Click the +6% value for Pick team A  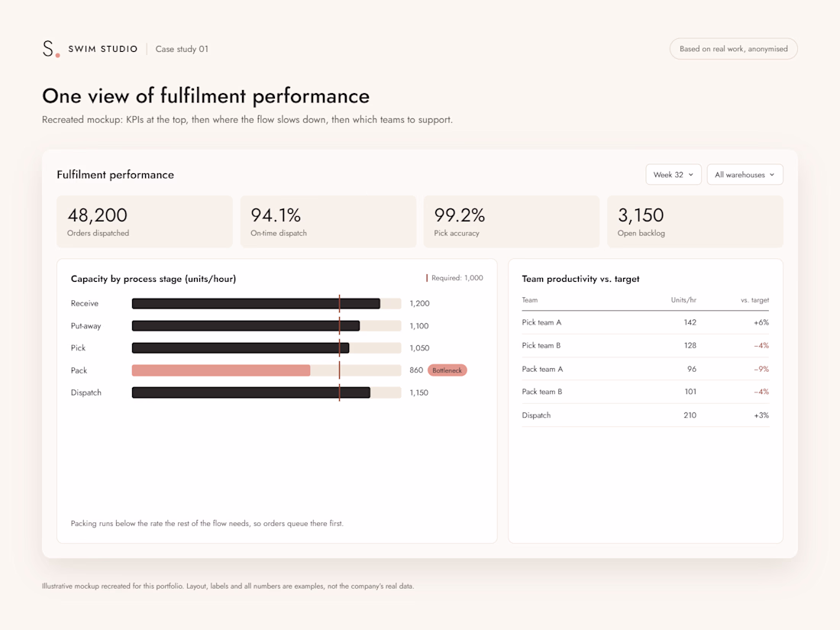tap(761, 322)
